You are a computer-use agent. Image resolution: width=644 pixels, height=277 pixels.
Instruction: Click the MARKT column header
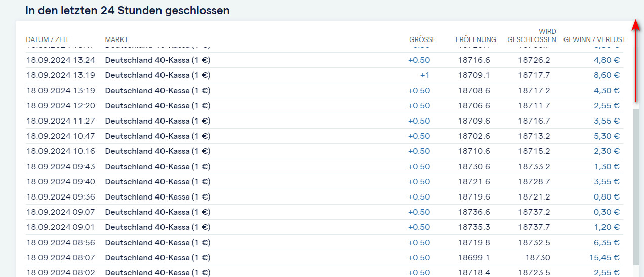(116, 39)
